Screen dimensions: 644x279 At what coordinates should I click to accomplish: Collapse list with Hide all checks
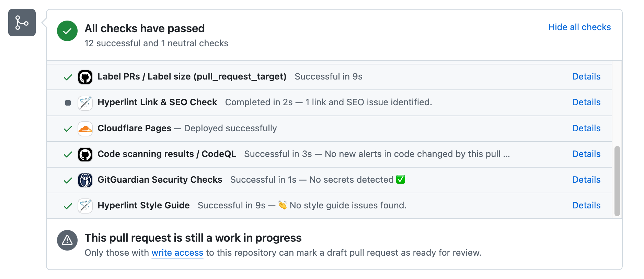[579, 27]
